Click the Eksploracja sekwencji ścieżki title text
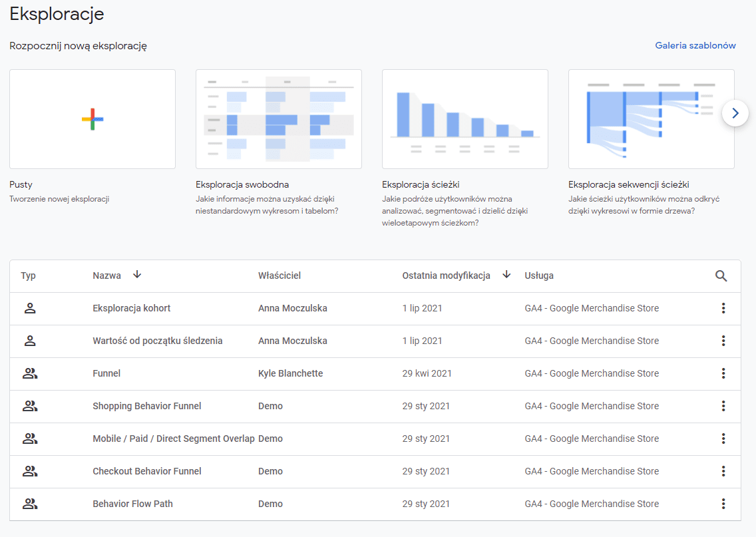 point(629,184)
